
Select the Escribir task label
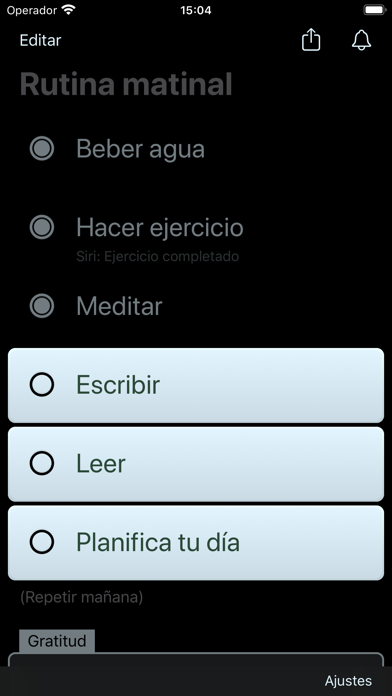click(x=118, y=384)
